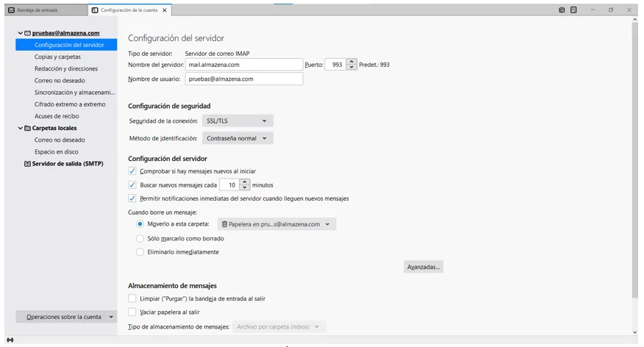Toggle Comprobar si hay mensajes nuevos al iniciar
This screenshot has width=644, height=347.
click(x=132, y=171)
